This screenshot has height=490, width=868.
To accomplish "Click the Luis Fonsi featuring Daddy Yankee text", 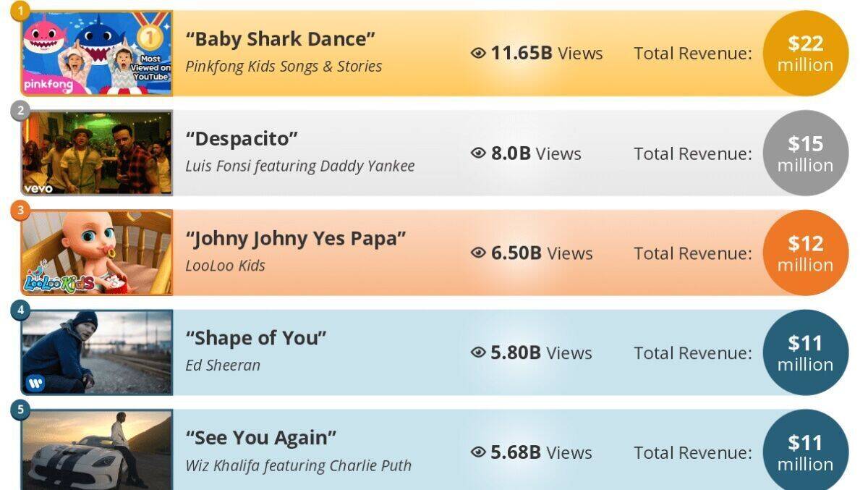I will [300, 166].
